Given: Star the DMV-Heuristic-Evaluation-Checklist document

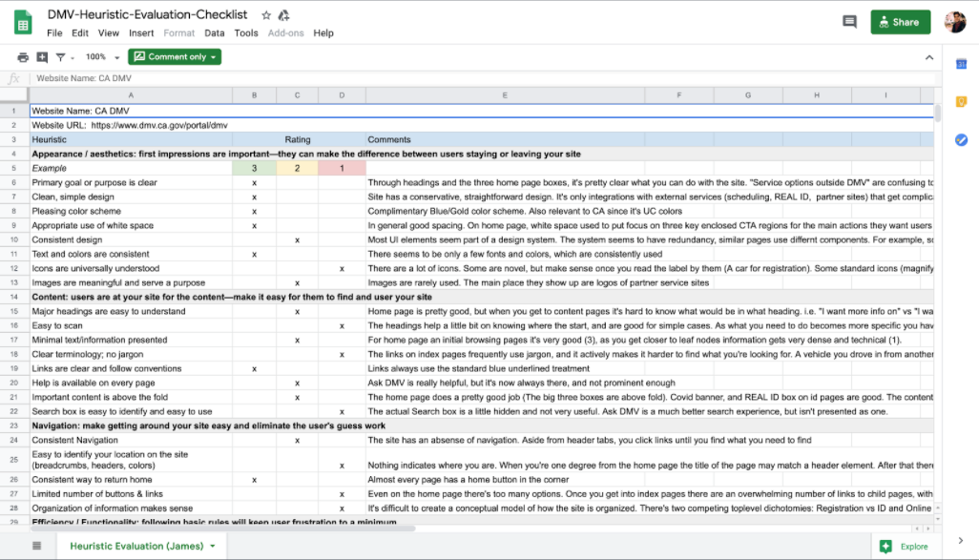Looking at the screenshot, I should 266,15.
